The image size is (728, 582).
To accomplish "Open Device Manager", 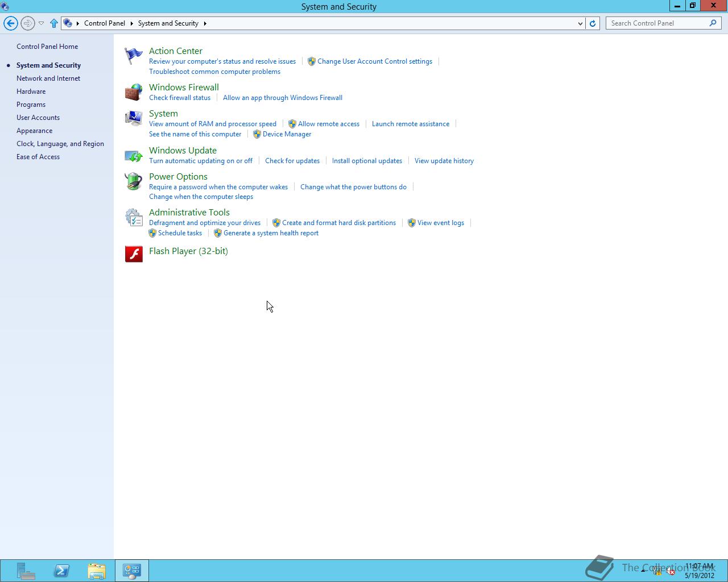I will coord(287,134).
